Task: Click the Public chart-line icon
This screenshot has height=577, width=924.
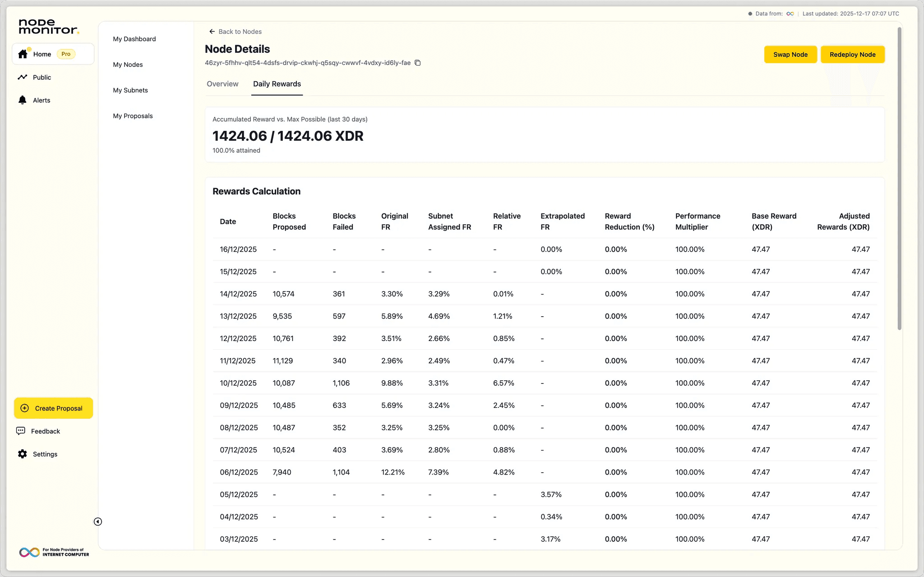Action: [23, 77]
